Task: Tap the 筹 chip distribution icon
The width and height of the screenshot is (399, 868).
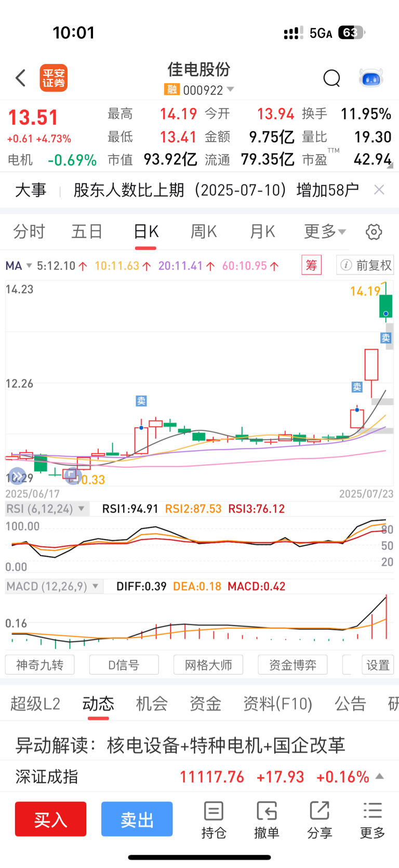Action: coord(312,265)
